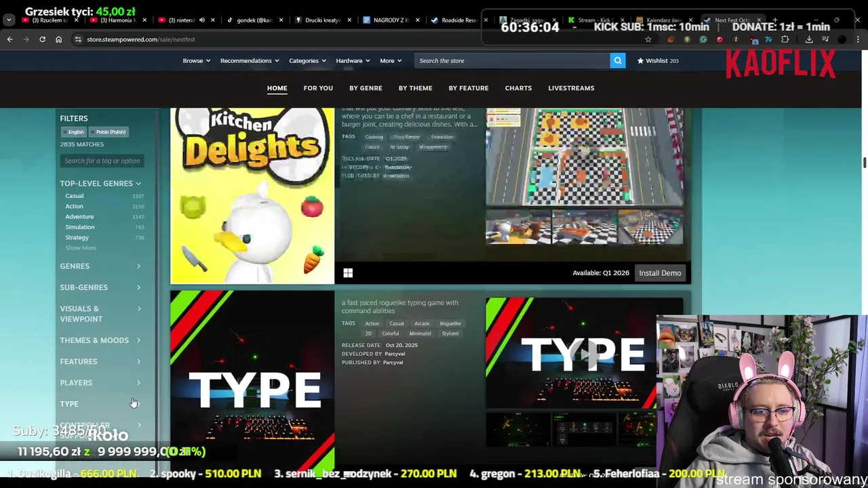Expand the Genres filter section

(x=100, y=266)
